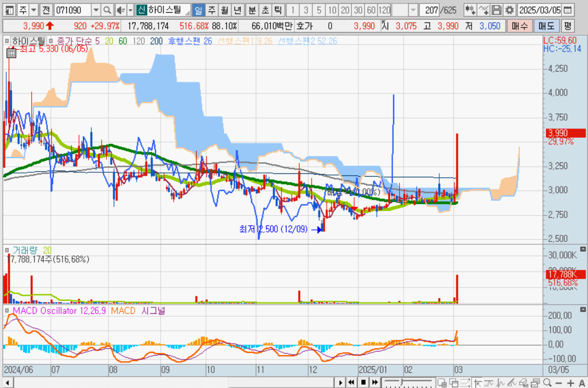Click the stock code field 071090
This screenshot has height=388, width=588.
(72, 10)
